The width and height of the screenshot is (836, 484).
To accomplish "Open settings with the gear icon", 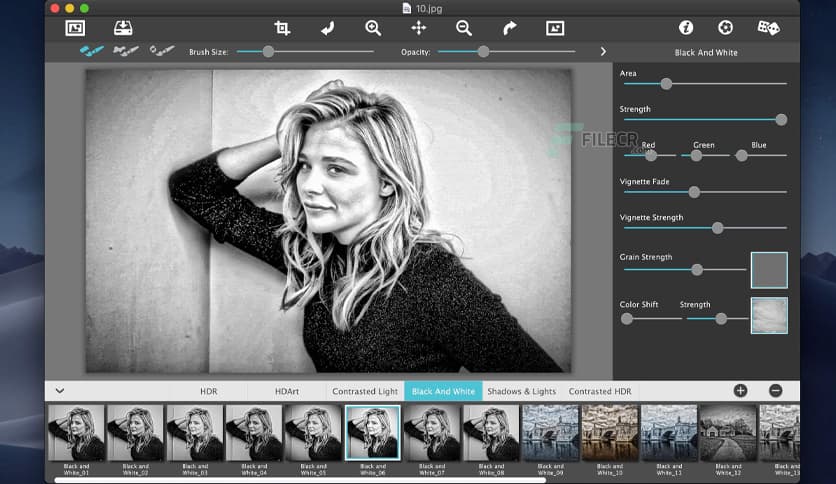I will tap(725, 27).
